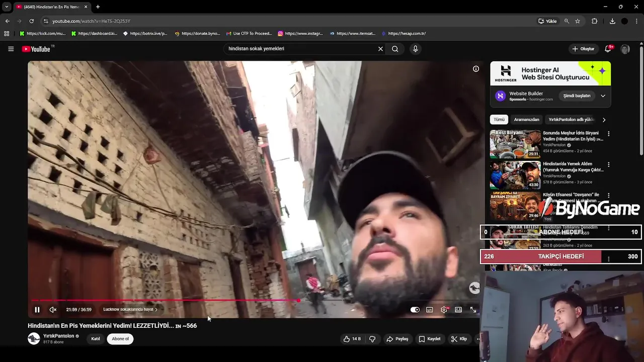Click the address bar URL youtube.com

pyautogui.click(x=91, y=21)
